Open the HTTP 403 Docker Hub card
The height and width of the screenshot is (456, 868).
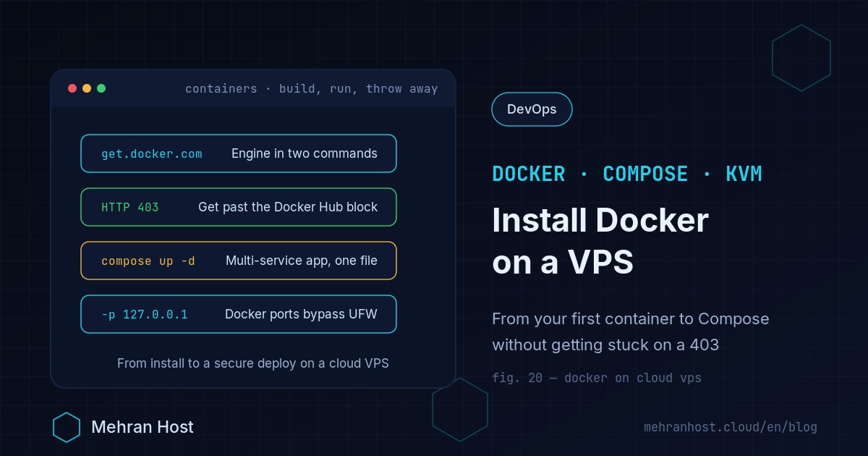239,207
